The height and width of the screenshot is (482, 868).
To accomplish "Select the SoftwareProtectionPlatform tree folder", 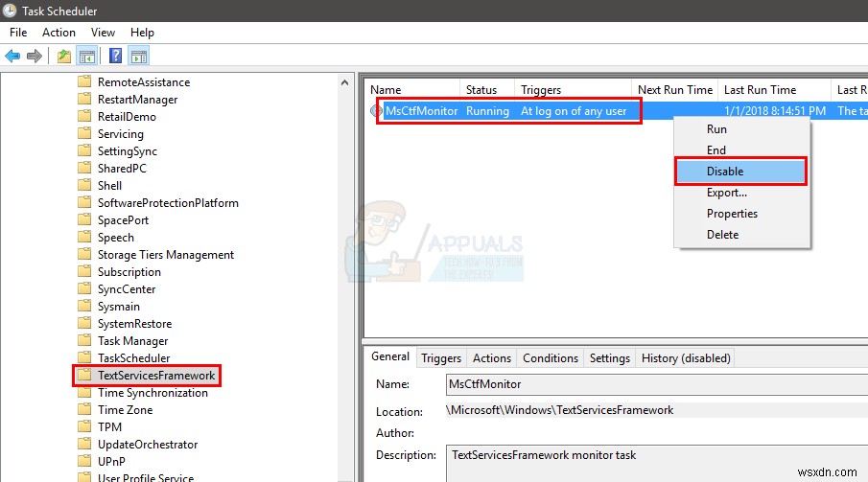I will (168, 202).
